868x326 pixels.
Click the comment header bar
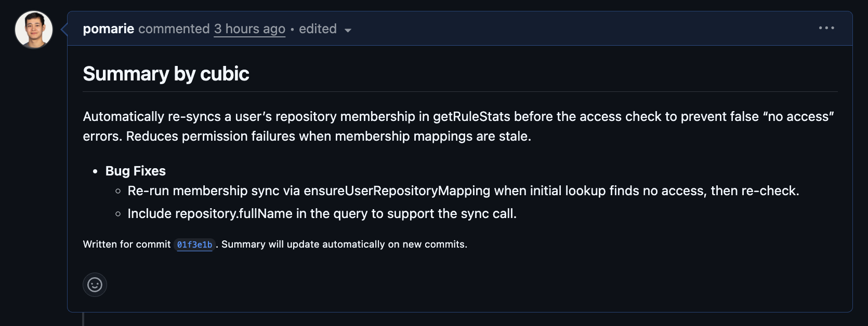(468, 29)
